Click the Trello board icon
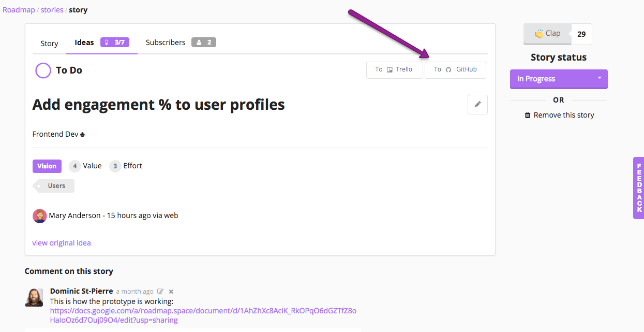The width and height of the screenshot is (644, 332). click(x=390, y=69)
